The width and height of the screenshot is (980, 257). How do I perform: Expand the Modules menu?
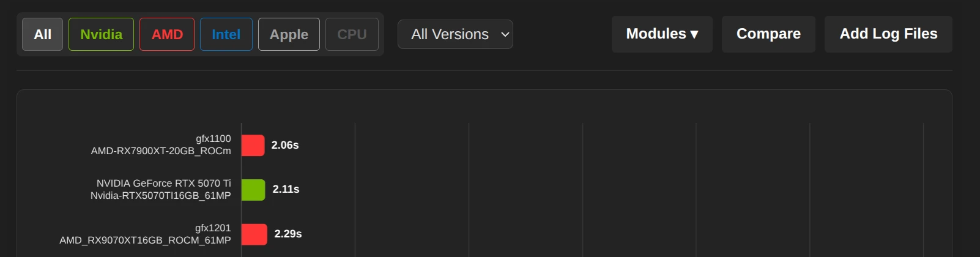click(x=662, y=34)
